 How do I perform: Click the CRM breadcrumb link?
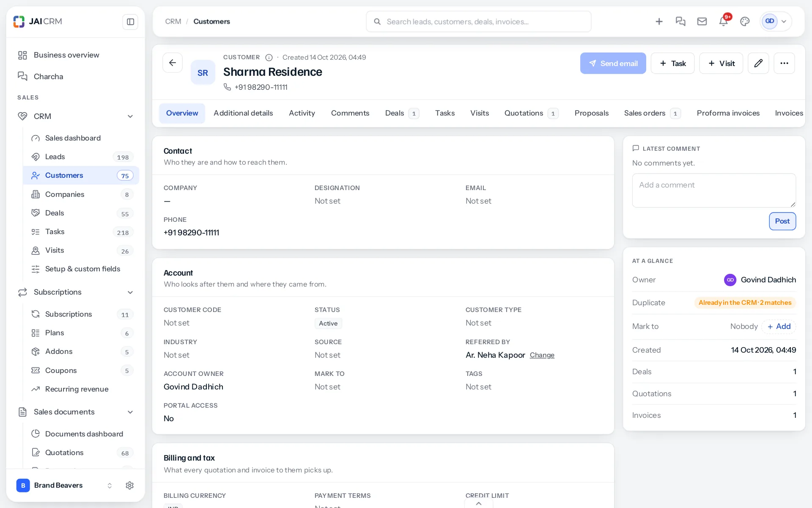pos(173,22)
